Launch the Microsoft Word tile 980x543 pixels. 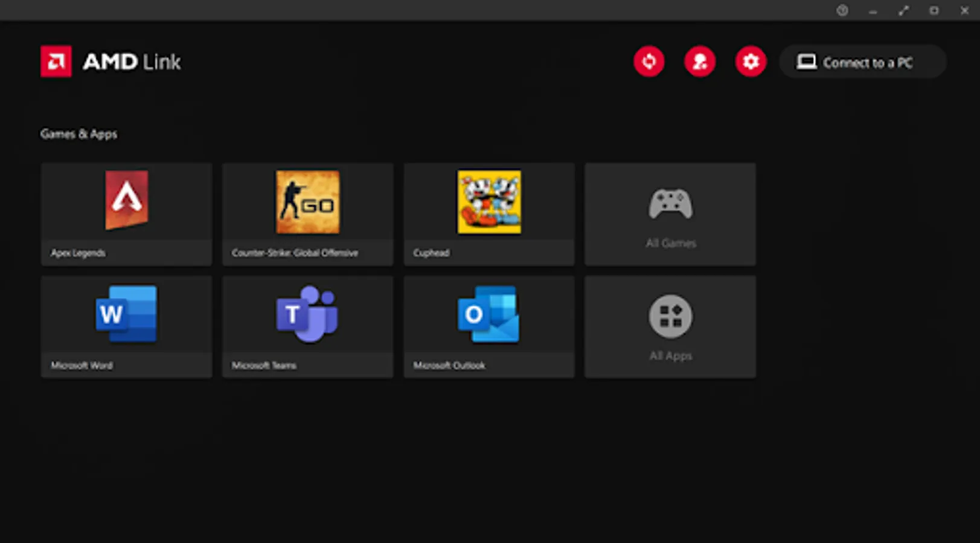[127, 327]
